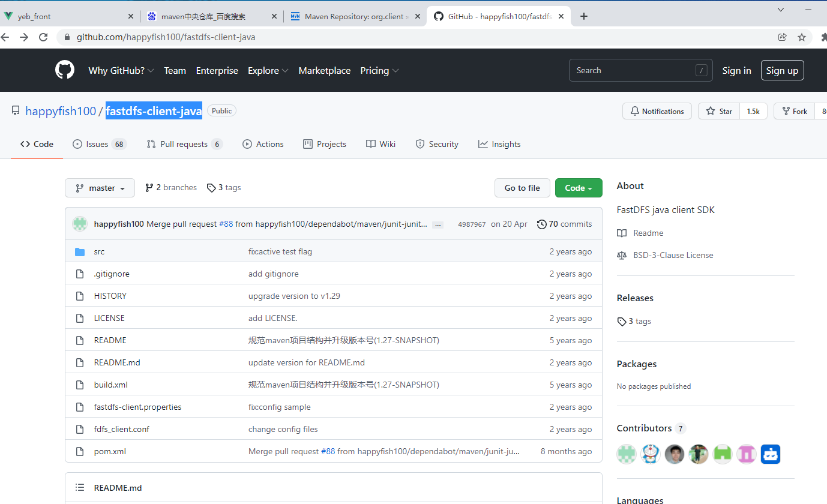Select the Code repository tab
This screenshot has width=827, height=504.
click(37, 145)
